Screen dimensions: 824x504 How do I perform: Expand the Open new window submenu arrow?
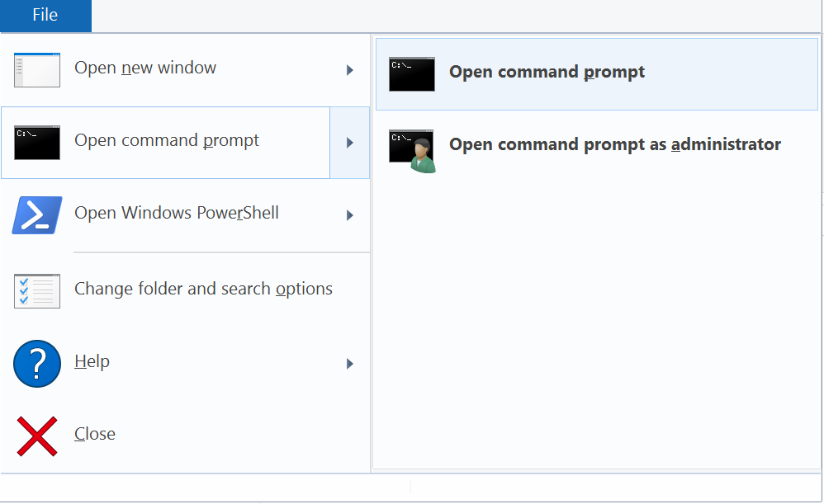(350, 70)
